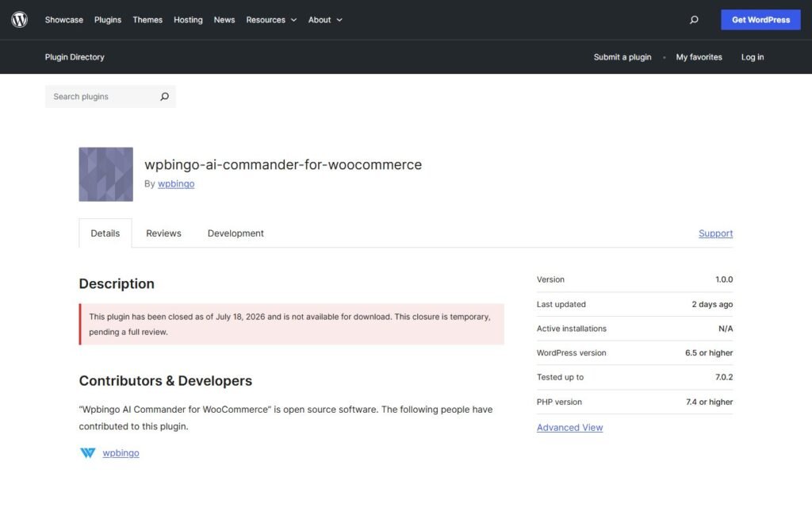Click the open source software description paragraph

click(x=285, y=418)
